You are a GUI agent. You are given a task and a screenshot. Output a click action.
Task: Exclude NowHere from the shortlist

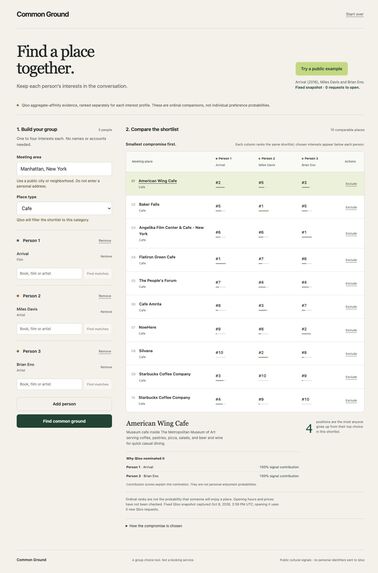[351, 330]
